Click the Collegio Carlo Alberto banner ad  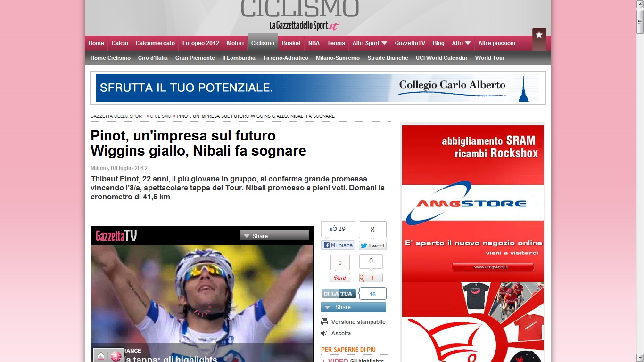318,88
